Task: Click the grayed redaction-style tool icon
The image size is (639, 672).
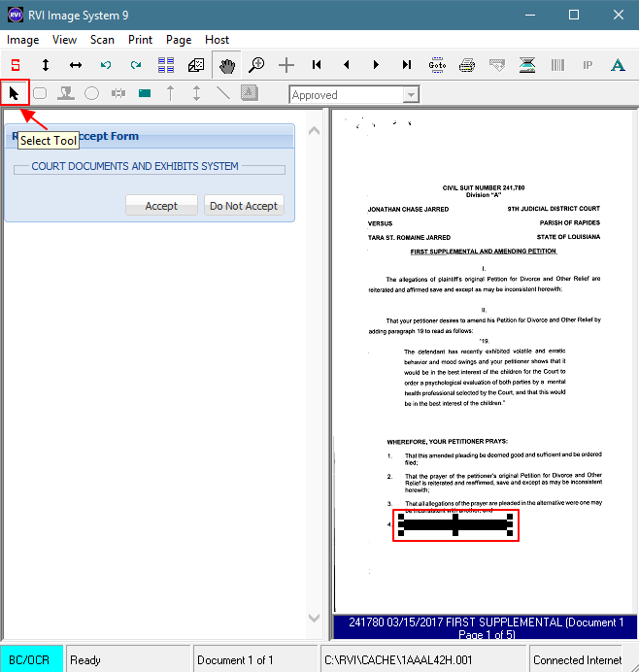Action: 118,93
